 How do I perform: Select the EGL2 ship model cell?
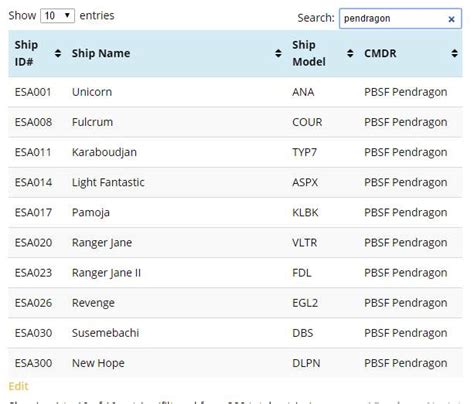(305, 303)
